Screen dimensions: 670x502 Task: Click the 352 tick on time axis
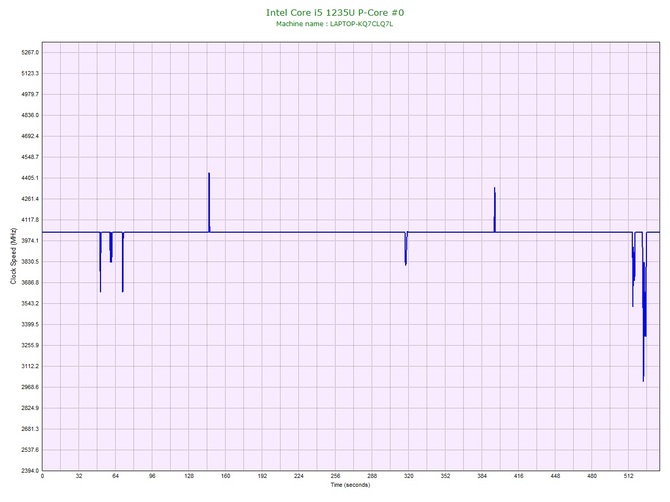445,476
